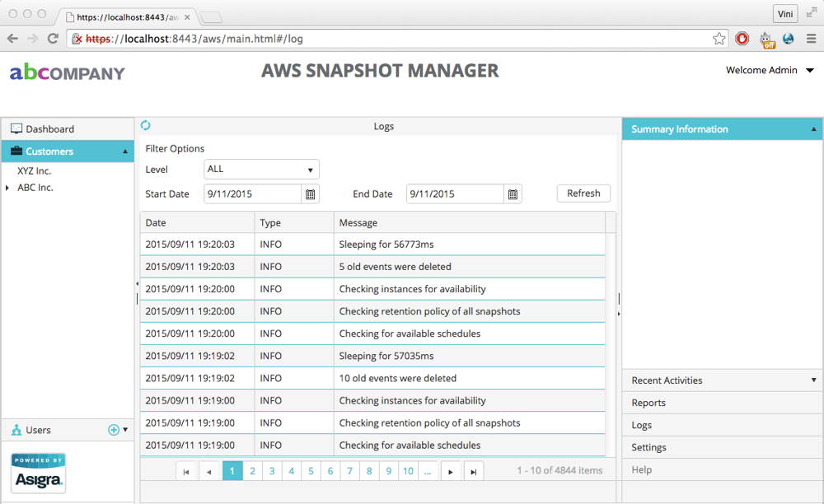This screenshot has height=504, width=824.
Task: Click the Users group icon
Action: click(x=18, y=430)
